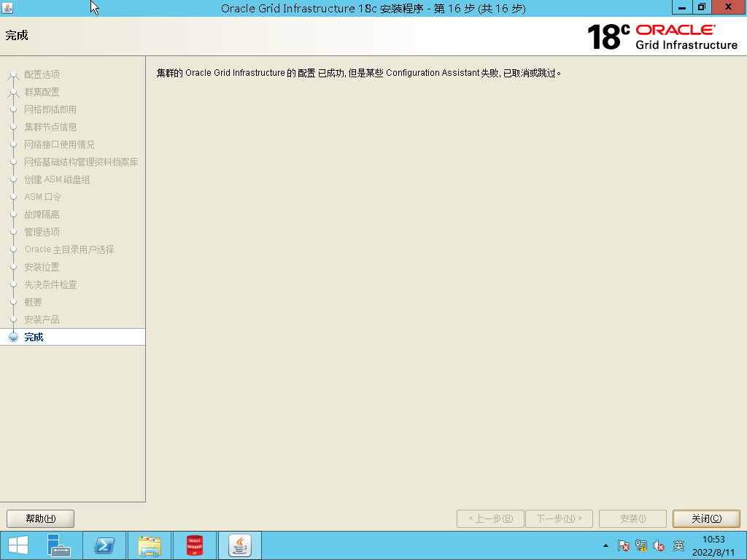Select the 安装产品 step
This screenshot has height=560, width=747.
(42, 319)
